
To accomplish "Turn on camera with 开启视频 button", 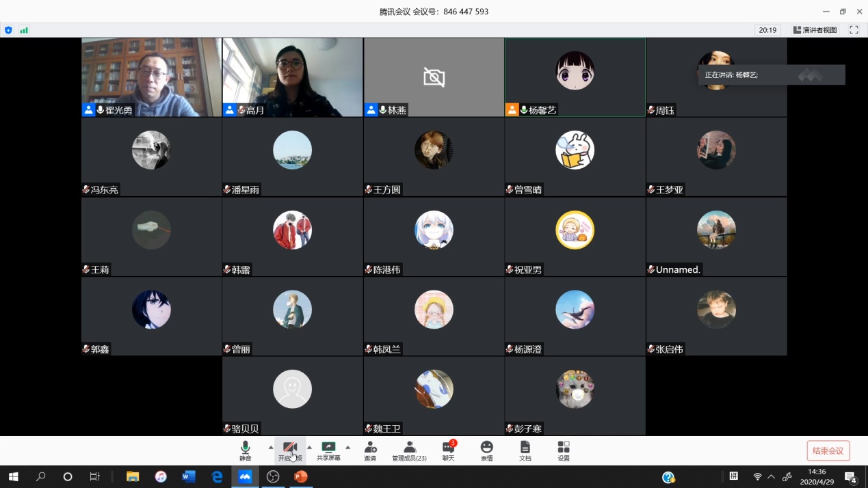I will [x=290, y=450].
